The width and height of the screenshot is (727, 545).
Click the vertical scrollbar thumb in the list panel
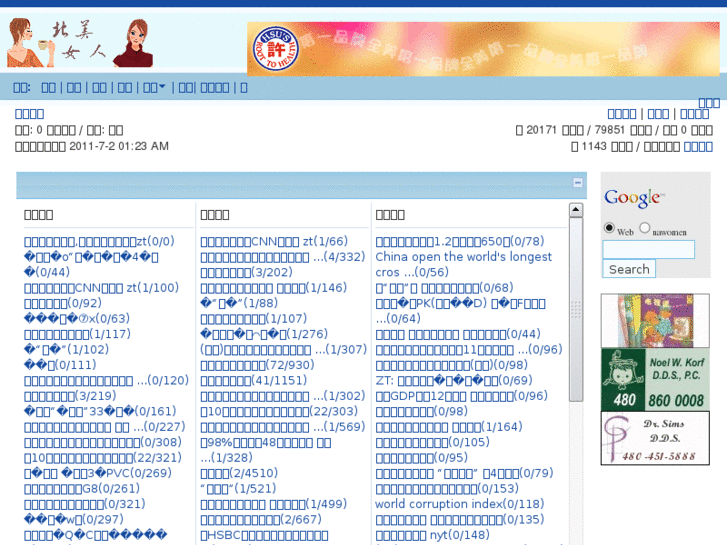click(576, 309)
